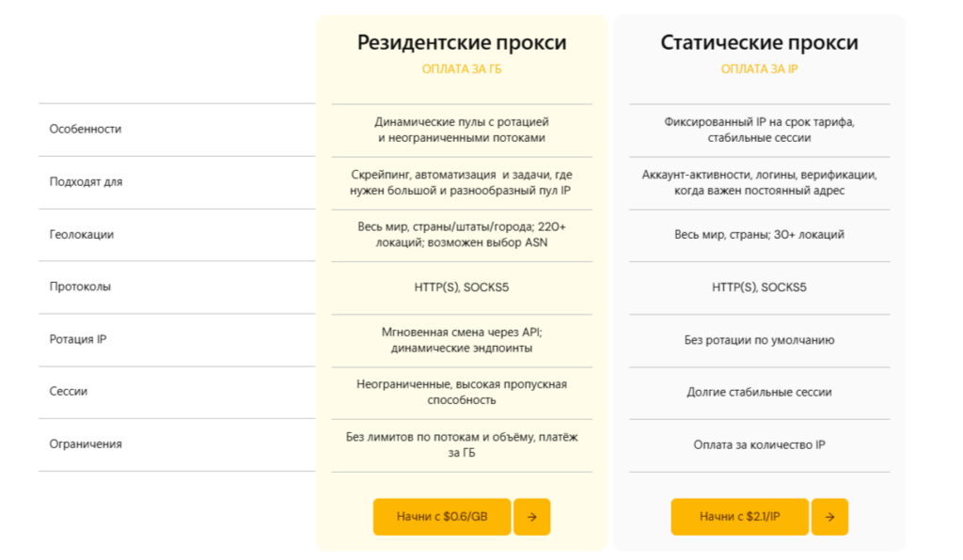Click the "Особенности" row label
The image size is (963, 560).
[x=86, y=129]
